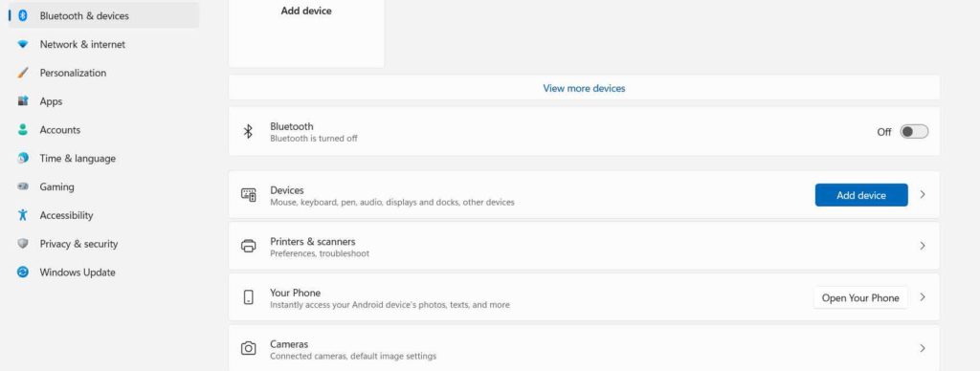Open the Personalization settings section
This screenshot has height=371, width=980.
point(103,73)
